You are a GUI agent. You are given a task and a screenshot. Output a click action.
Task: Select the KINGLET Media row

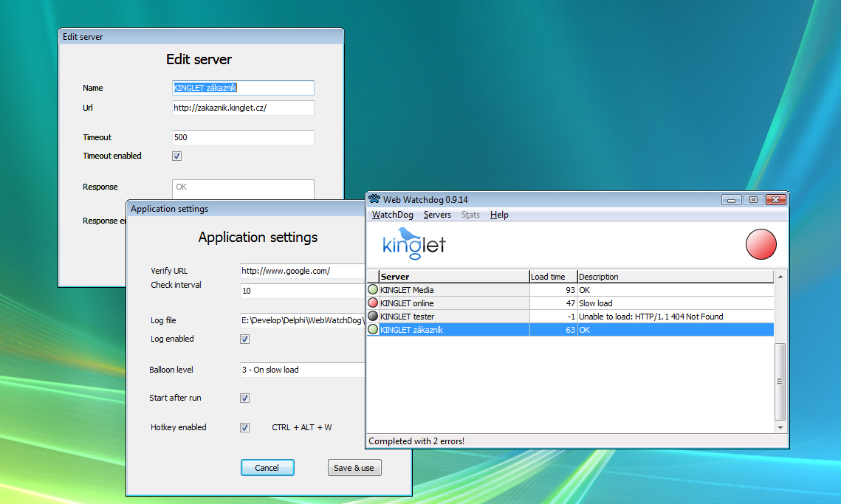pos(570,289)
